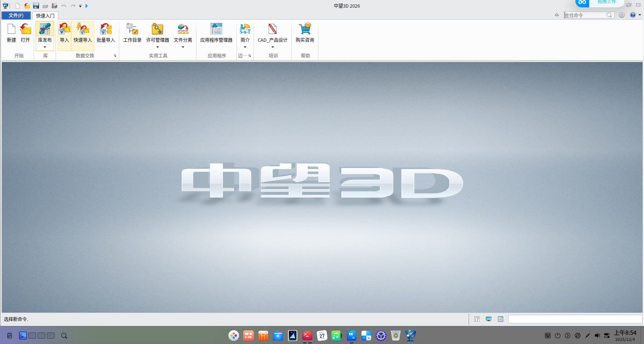The height and width of the screenshot is (344, 644).
Task: Click the 库发布 library publish icon
Action: (45, 29)
